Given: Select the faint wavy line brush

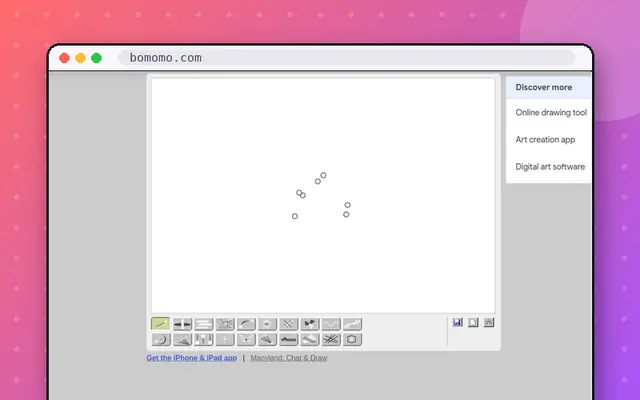Looking at the screenshot, I should tap(331, 324).
